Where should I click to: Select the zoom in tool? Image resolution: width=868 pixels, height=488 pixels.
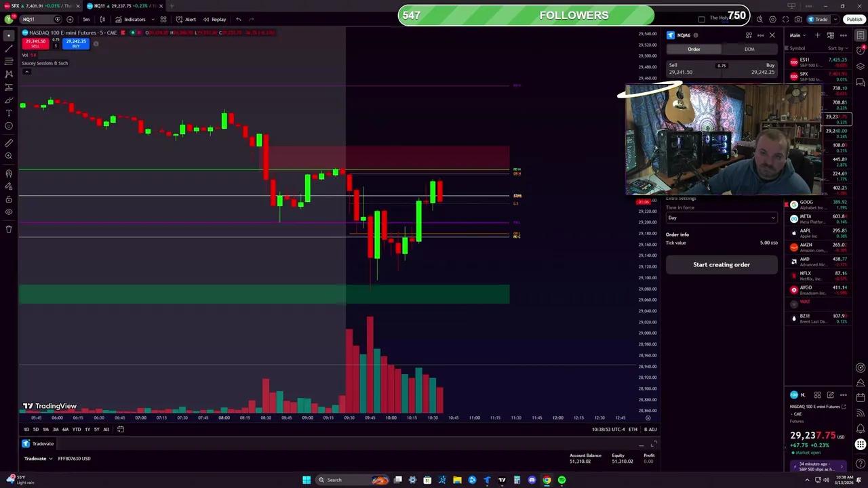coord(9,156)
